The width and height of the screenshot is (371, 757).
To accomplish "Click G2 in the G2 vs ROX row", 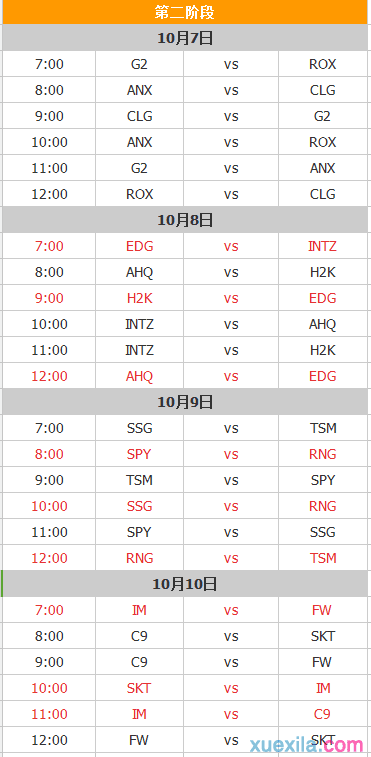I will click(x=139, y=64).
